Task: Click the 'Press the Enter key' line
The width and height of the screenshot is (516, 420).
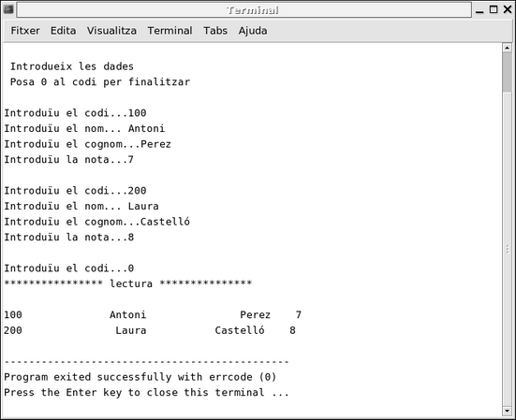Action: [x=146, y=392]
